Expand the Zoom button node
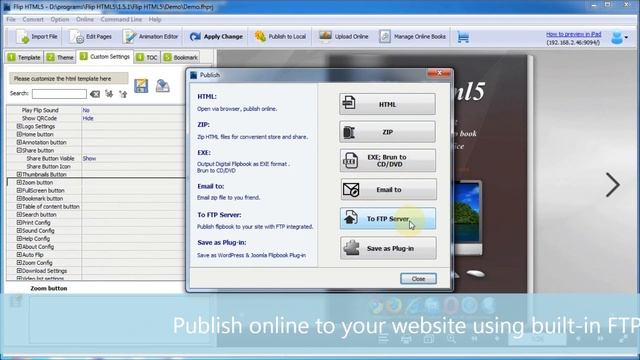The image size is (640, 360). coord(19,182)
